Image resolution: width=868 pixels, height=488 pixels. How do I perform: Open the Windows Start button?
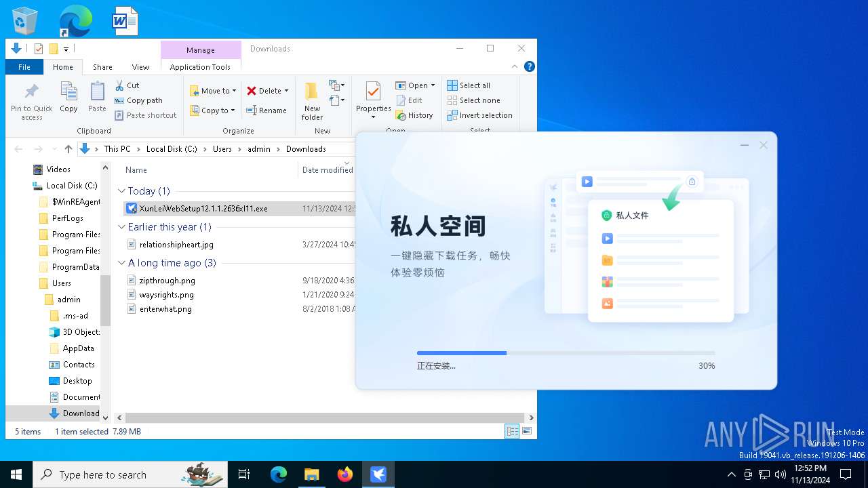tap(16, 474)
